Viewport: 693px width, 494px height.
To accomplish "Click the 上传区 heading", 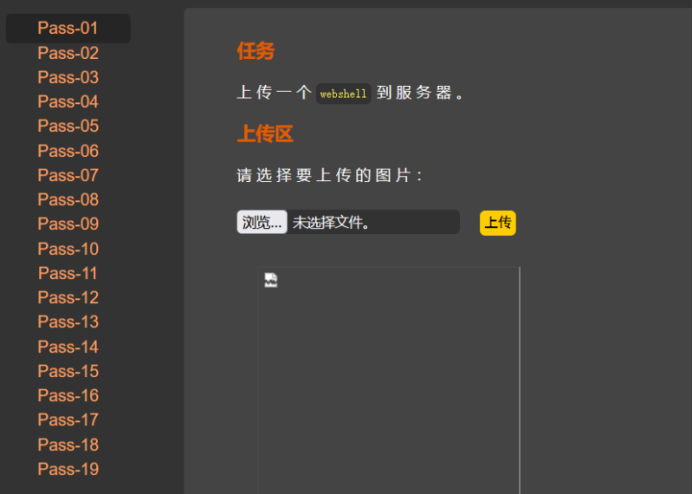I will pyautogui.click(x=265, y=133).
